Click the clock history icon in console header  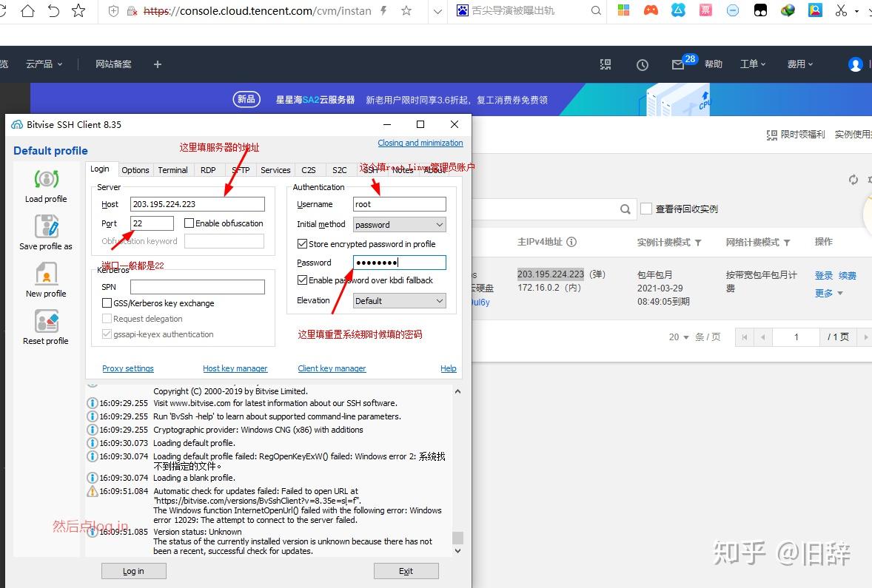coord(643,64)
